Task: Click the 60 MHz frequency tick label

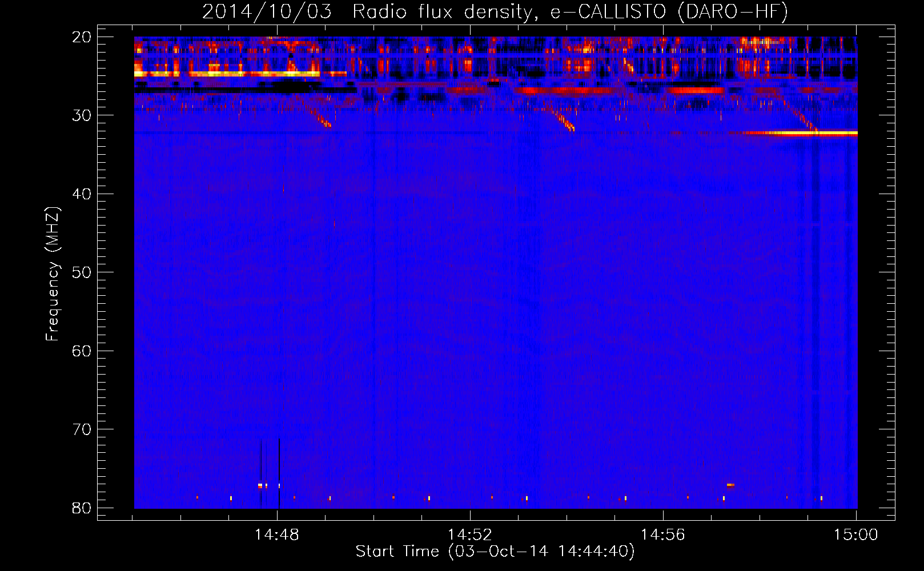Action: [x=82, y=351]
